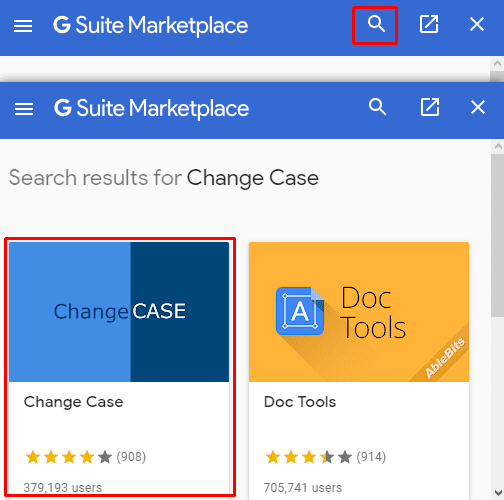Click open-in-new-window icon in top header
This screenshot has width=504, height=500.
[429, 24]
